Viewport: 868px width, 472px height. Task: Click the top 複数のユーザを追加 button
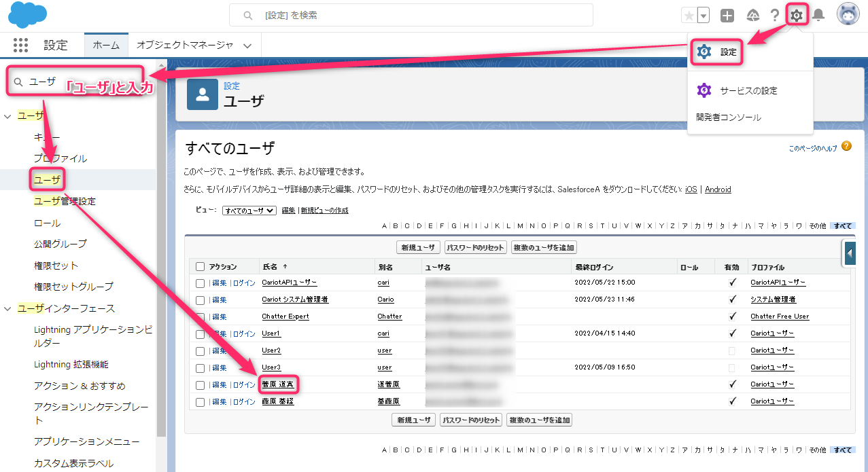click(x=544, y=247)
